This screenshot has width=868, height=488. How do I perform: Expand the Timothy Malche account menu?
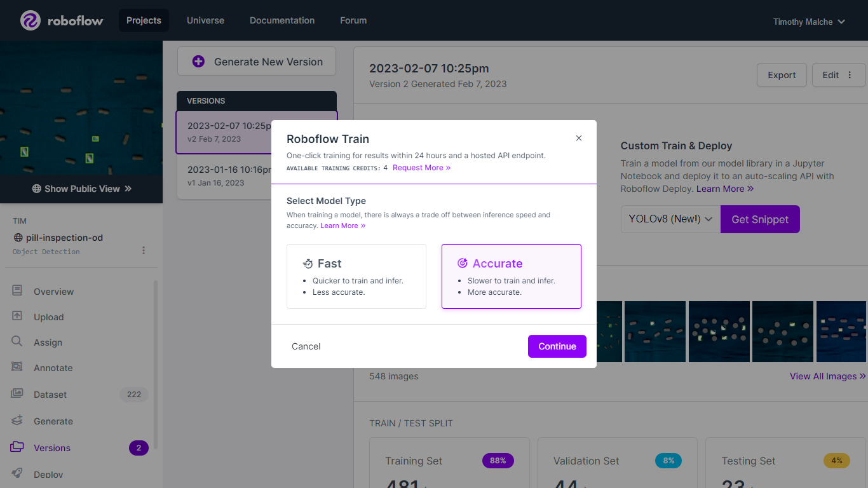pyautogui.click(x=809, y=21)
